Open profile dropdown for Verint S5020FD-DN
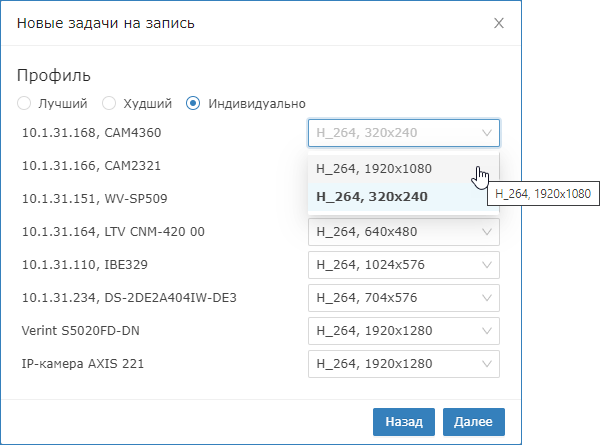The image size is (600, 445). click(403, 331)
